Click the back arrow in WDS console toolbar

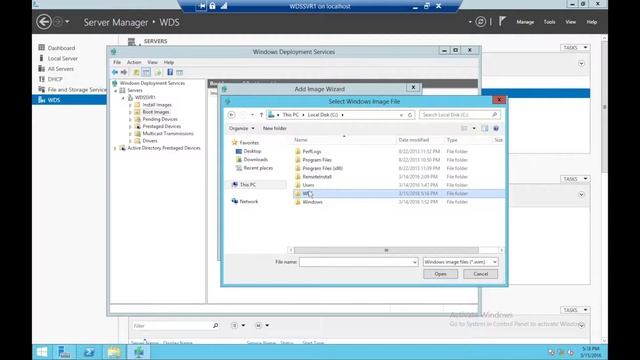click(x=115, y=72)
